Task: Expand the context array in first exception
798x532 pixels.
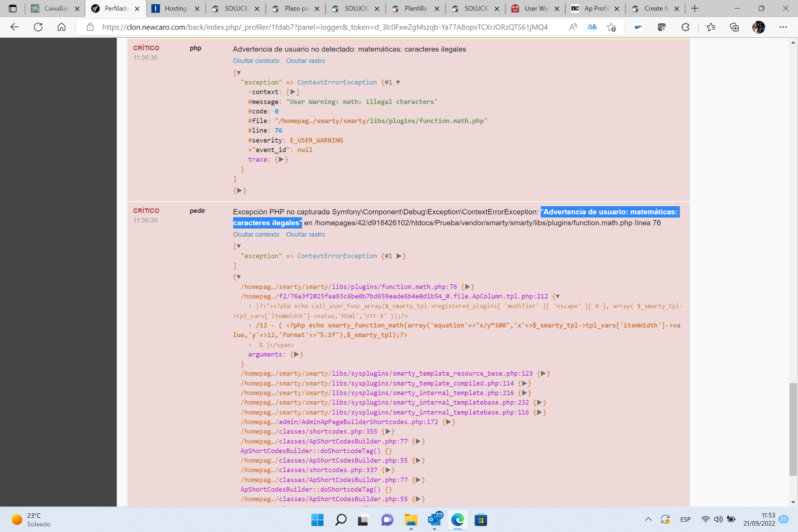Action: [293, 92]
